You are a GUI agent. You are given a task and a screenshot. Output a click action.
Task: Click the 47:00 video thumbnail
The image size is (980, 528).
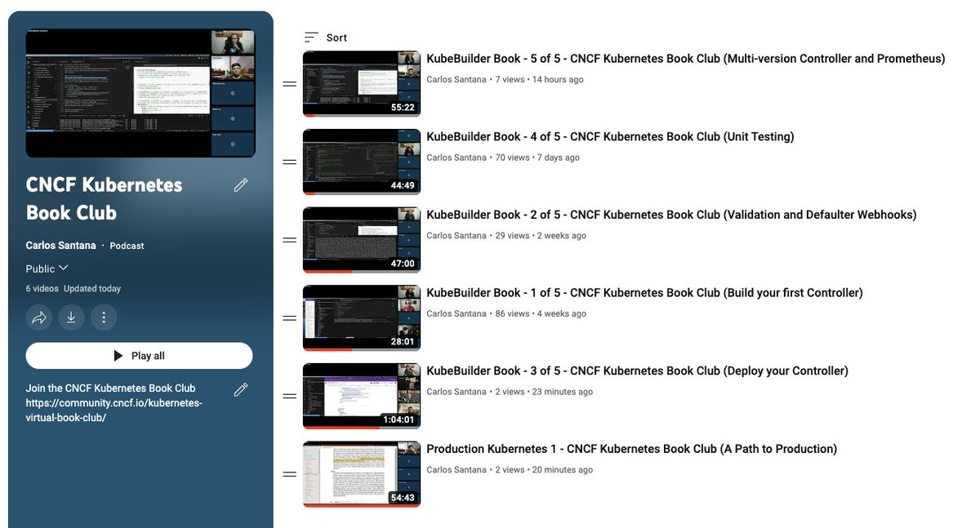click(362, 240)
